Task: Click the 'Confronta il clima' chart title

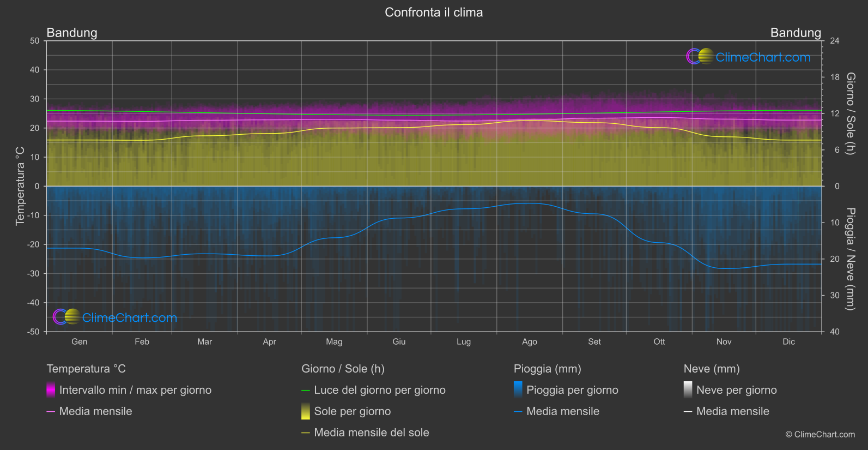Action: (434, 12)
